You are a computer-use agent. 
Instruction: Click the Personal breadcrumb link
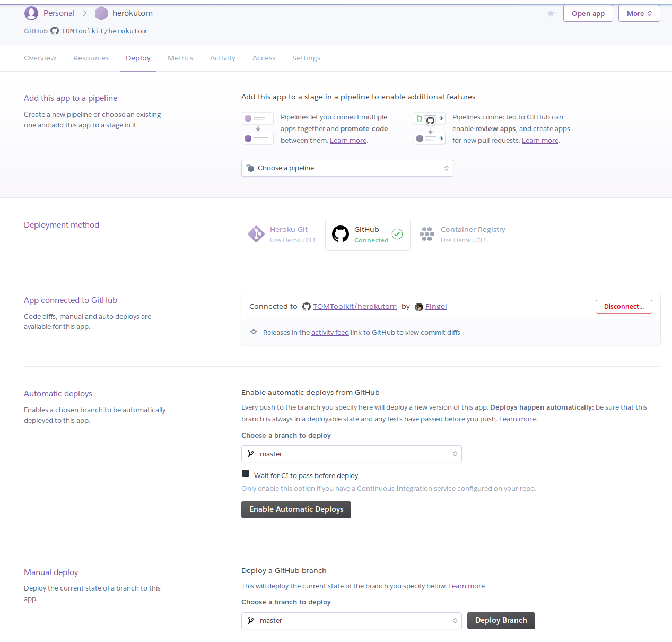[59, 13]
